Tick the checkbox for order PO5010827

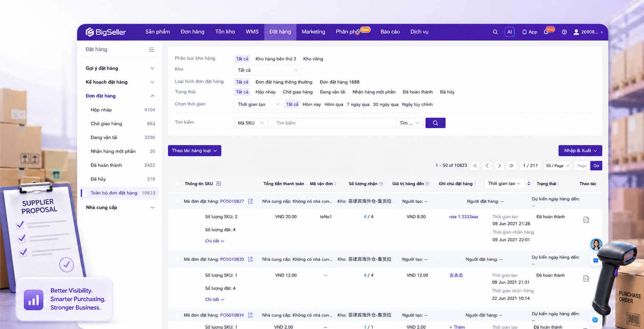point(178,201)
